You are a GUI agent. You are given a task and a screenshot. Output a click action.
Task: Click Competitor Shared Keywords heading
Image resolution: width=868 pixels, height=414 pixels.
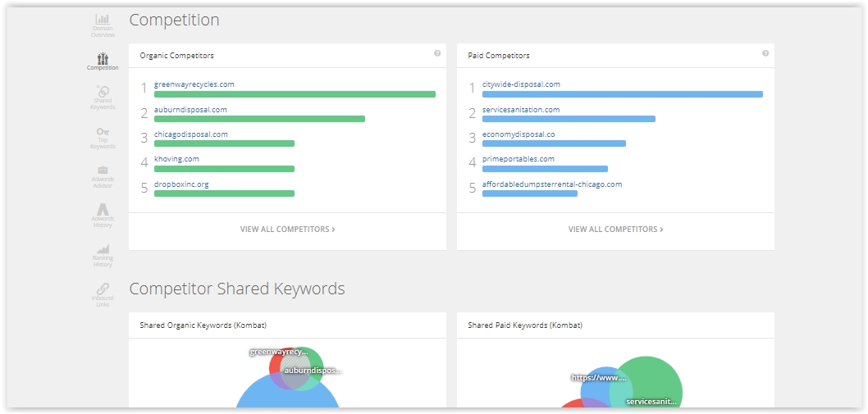tap(237, 289)
